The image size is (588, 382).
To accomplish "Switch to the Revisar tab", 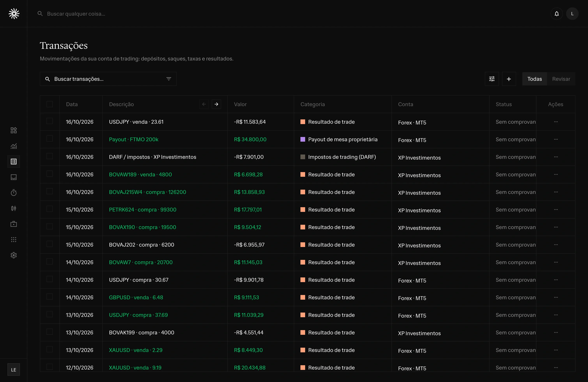I will coord(561,79).
